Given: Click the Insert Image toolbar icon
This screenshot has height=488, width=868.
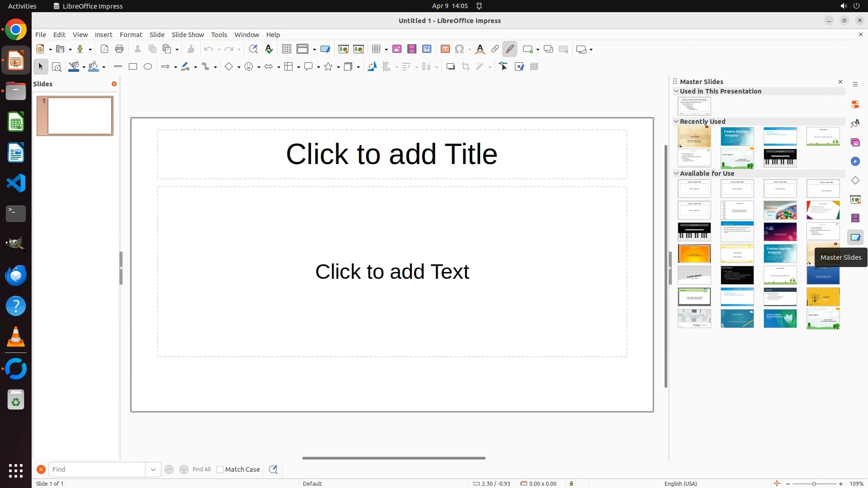Looking at the screenshot, I should point(397,49).
